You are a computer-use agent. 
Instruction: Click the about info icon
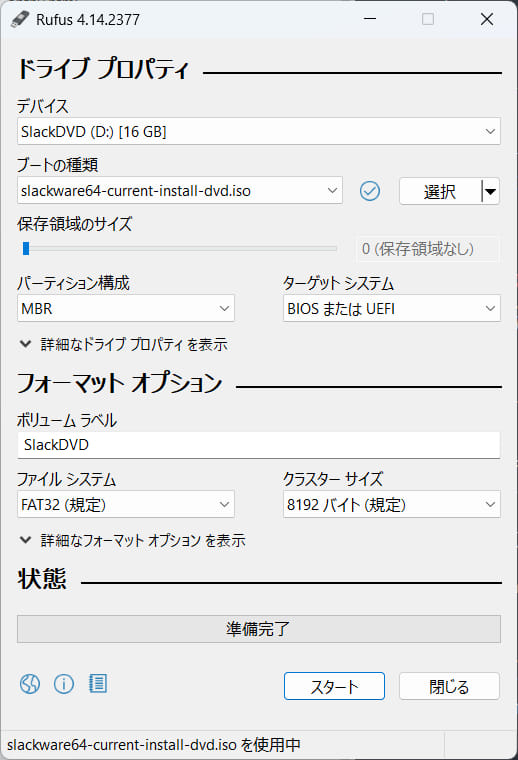(64, 684)
